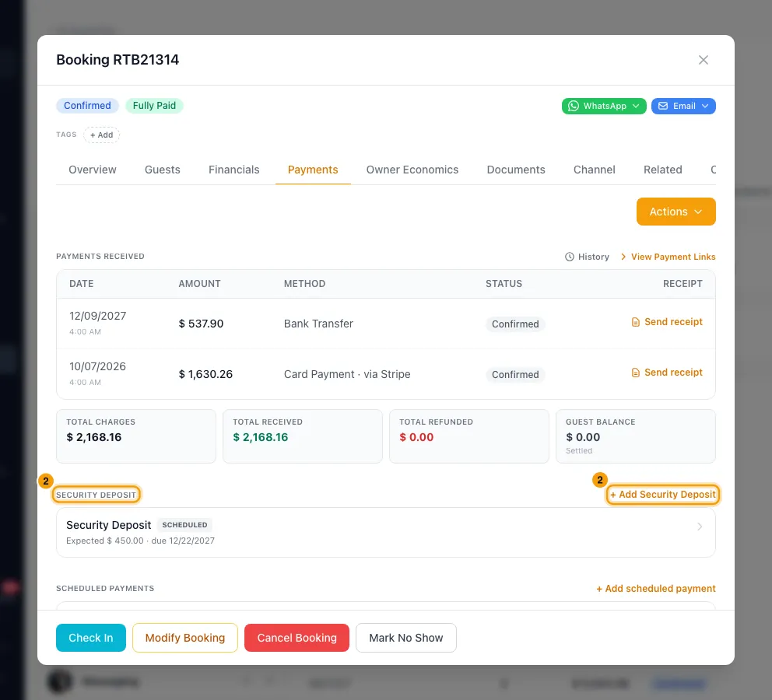Click the History clock icon
Image resolution: width=772 pixels, height=700 pixels.
[569, 257]
